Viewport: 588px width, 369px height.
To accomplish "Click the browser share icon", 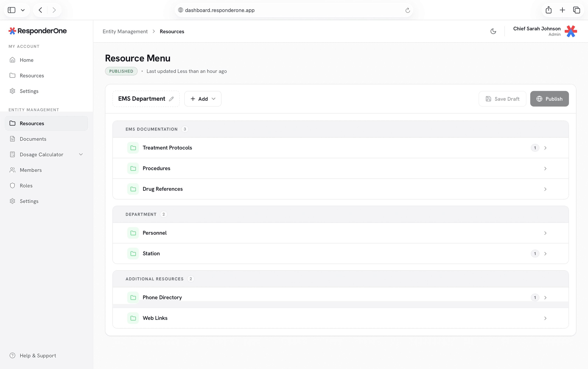I will pyautogui.click(x=549, y=10).
